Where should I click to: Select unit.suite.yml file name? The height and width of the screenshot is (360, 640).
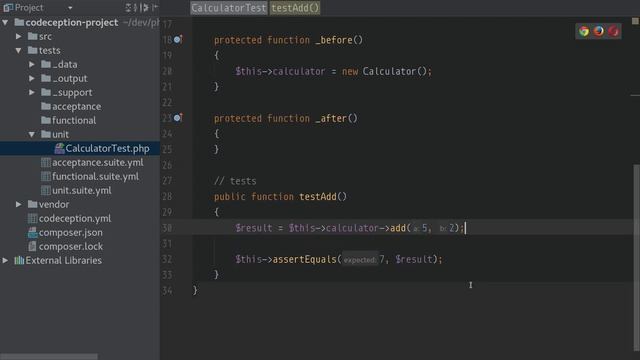tap(82, 190)
